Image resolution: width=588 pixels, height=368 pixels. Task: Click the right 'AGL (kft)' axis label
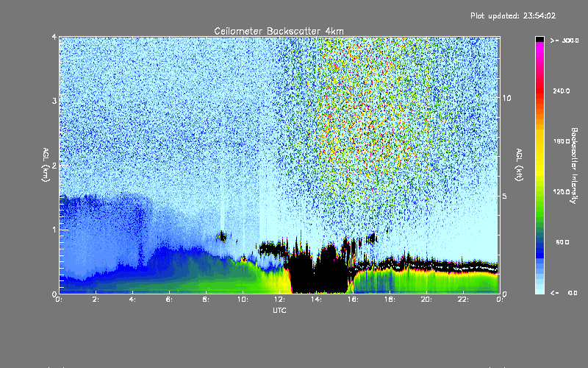coord(519,165)
